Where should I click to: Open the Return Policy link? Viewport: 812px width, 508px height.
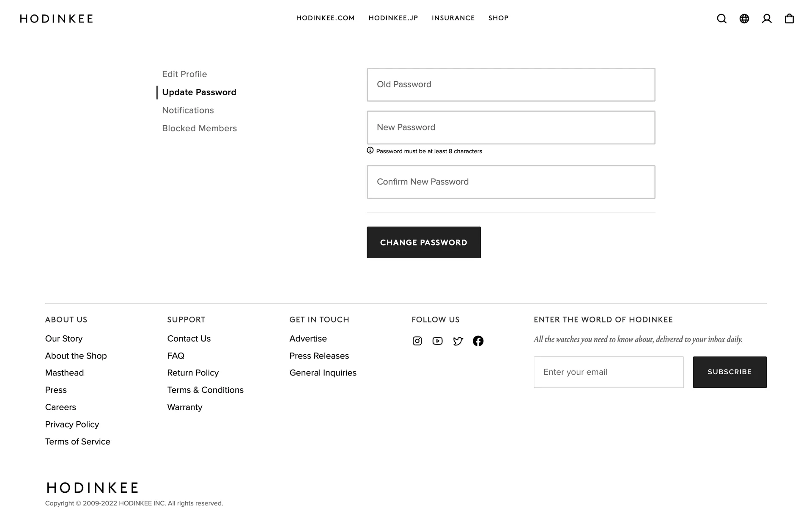point(193,373)
